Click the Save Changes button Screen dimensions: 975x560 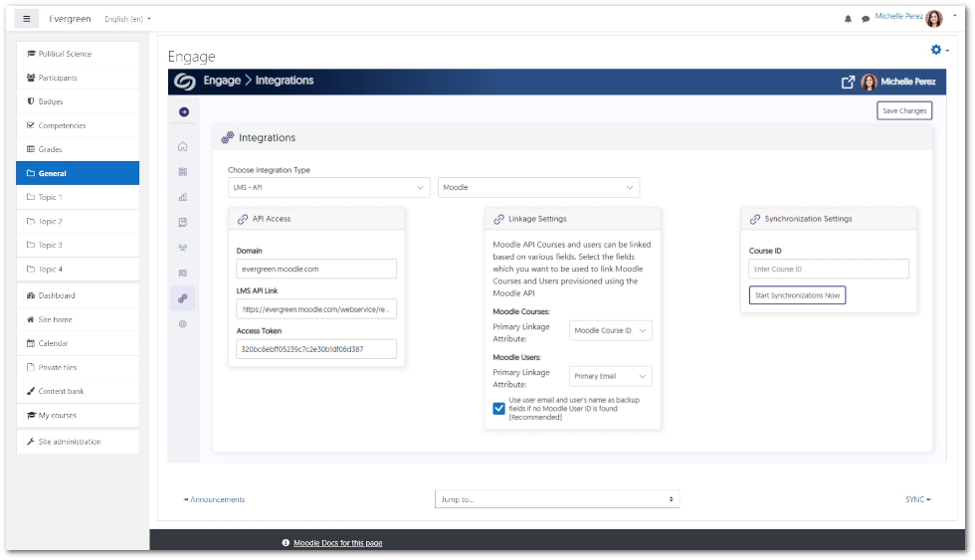[x=904, y=110]
